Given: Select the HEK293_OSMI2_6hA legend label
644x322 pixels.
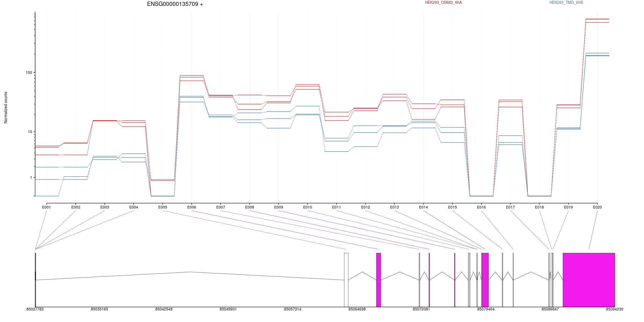Looking at the screenshot, I should tap(443, 2).
